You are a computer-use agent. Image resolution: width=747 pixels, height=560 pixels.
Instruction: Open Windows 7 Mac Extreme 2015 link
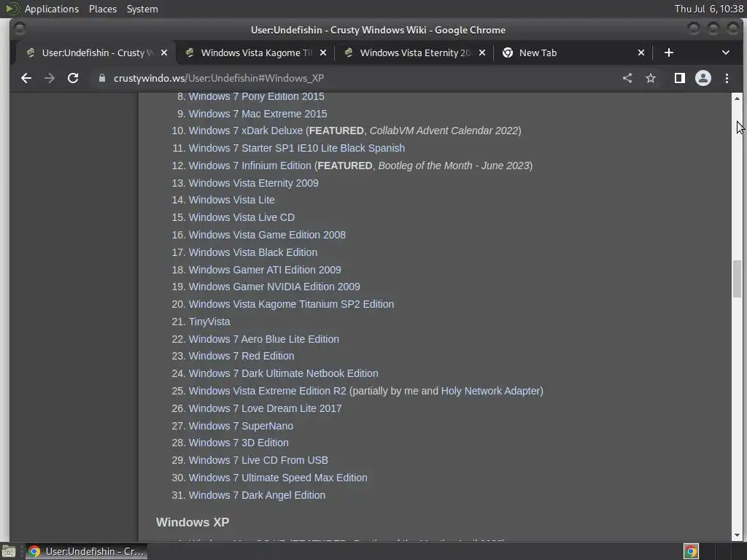[x=258, y=114]
